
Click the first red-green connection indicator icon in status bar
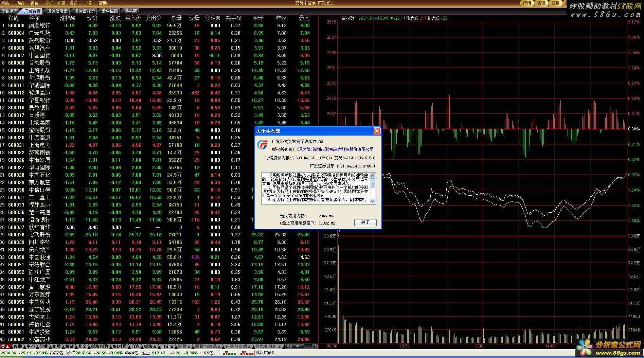pos(229,353)
